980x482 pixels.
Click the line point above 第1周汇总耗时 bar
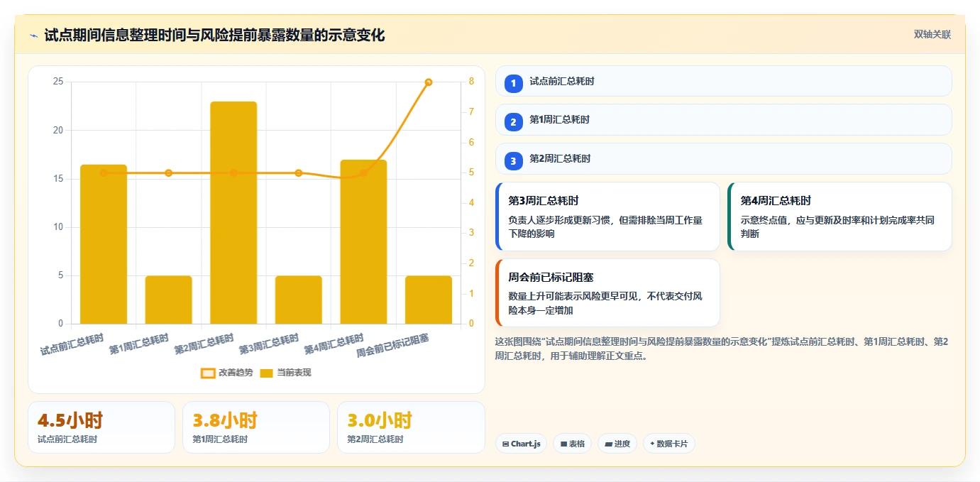pos(168,173)
